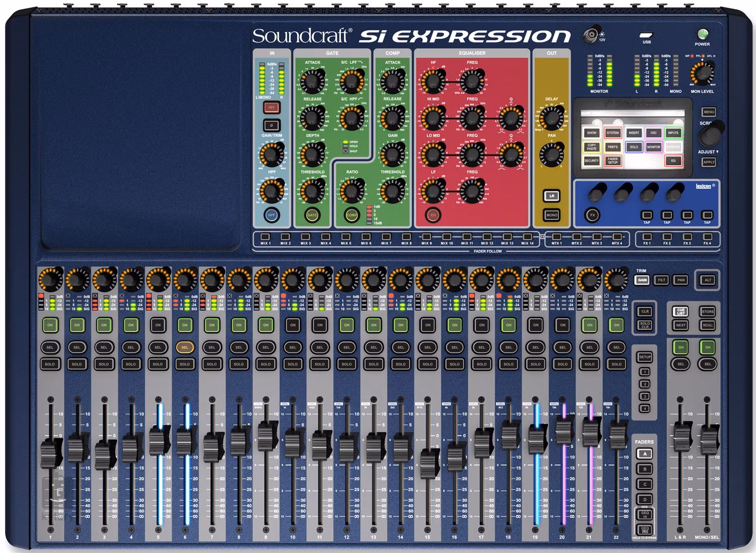
Task: Toggle the phase invert Ø button
Action: [x=272, y=125]
